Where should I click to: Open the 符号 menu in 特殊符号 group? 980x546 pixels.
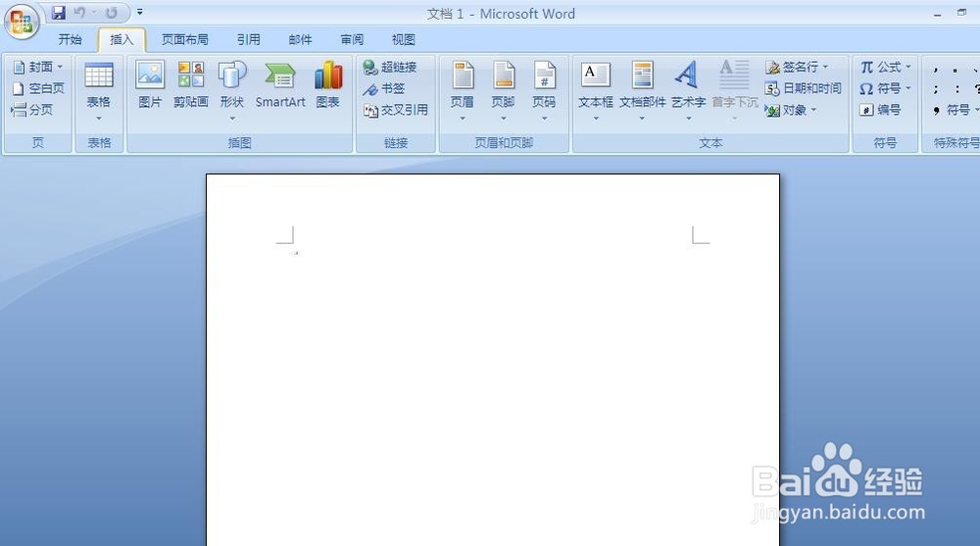pos(955,110)
